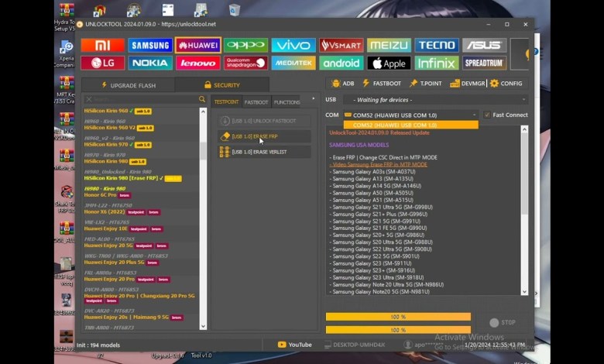Click the STOP button
The height and width of the screenshot is (364, 604).
tap(503, 322)
